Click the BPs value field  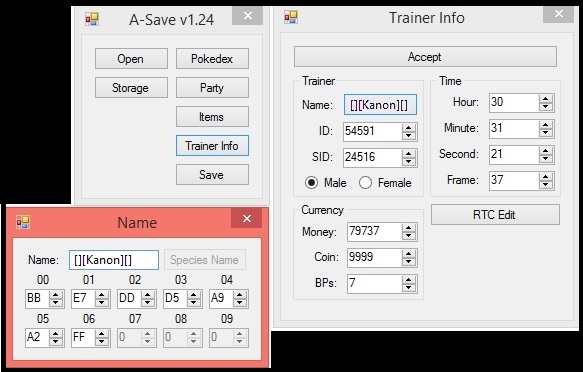pos(374,283)
